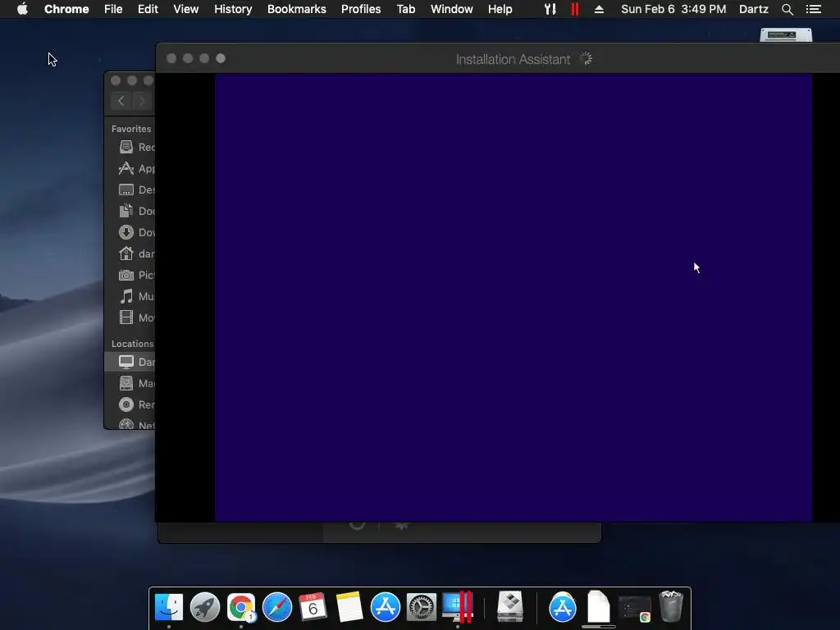The width and height of the screenshot is (840, 630).
Task: Select Documents in Finder sidebar
Action: (130, 211)
